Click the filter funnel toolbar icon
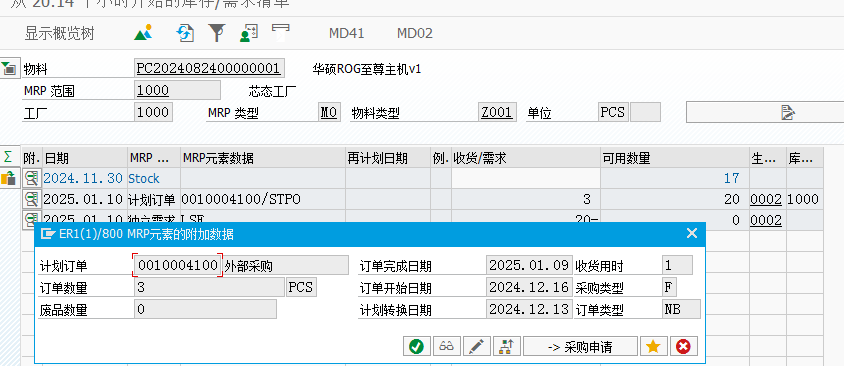This screenshot has width=844, height=366. pyautogui.click(x=216, y=33)
